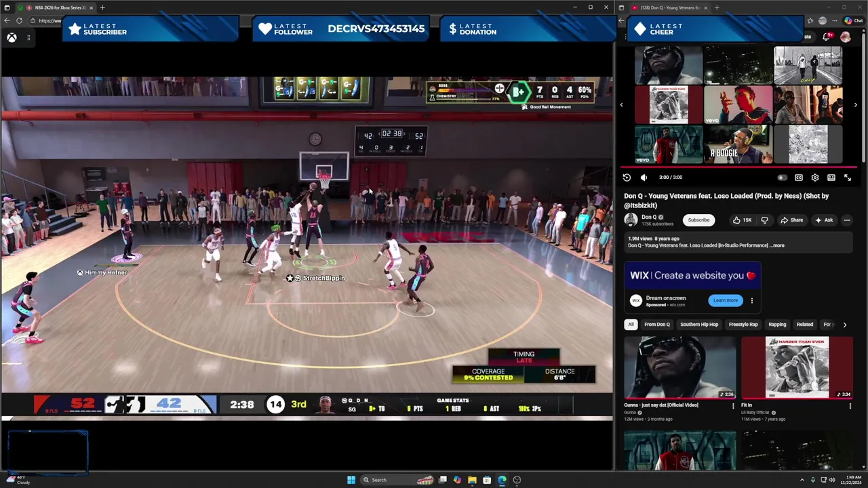This screenshot has height=488, width=868.
Task: Open new tab in NBA 2K26 window
Action: pyautogui.click(x=102, y=7)
